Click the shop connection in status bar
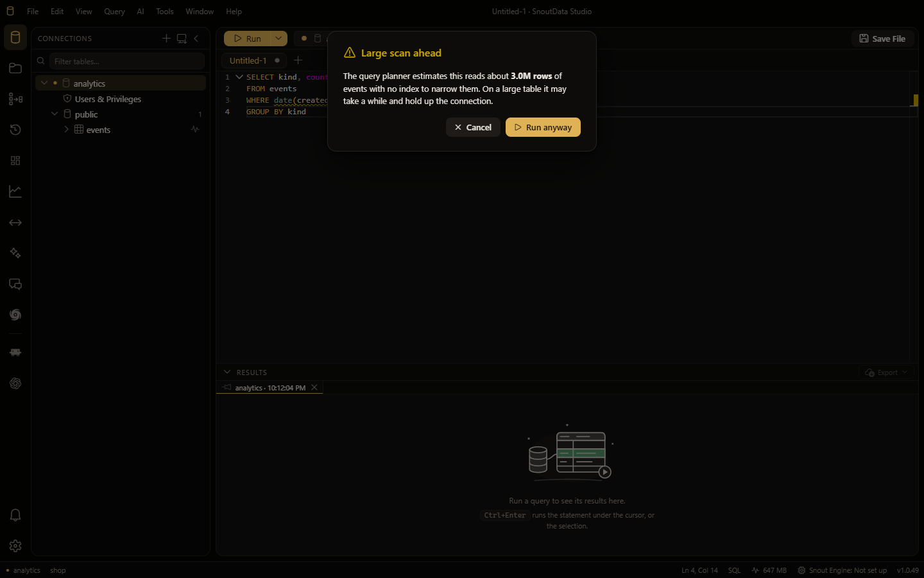 (x=58, y=570)
